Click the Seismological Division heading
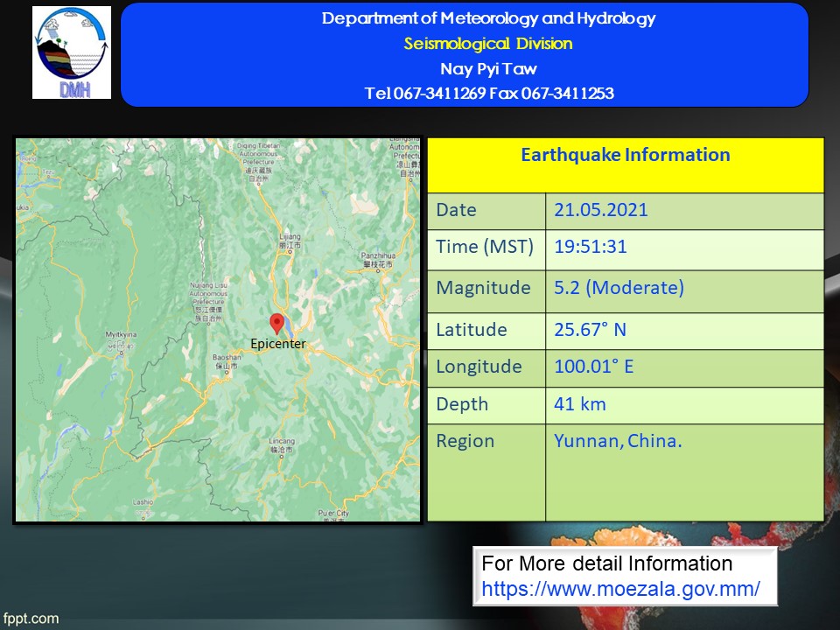This screenshot has width=840, height=630. click(x=488, y=44)
